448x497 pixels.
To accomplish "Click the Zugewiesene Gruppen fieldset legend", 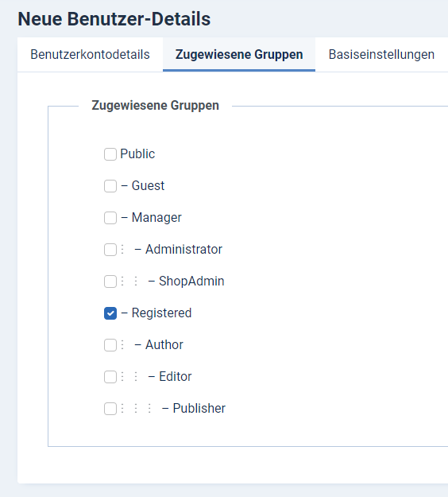I will coord(155,105).
